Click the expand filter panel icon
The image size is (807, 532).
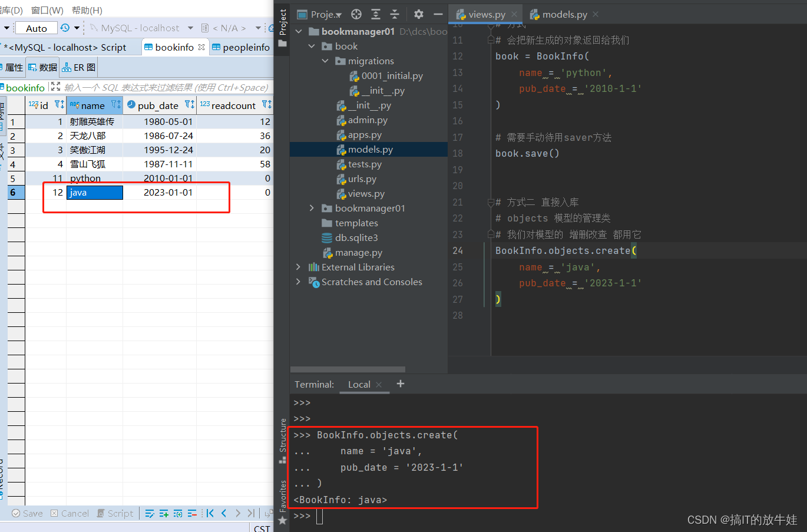(x=55, y=87)
